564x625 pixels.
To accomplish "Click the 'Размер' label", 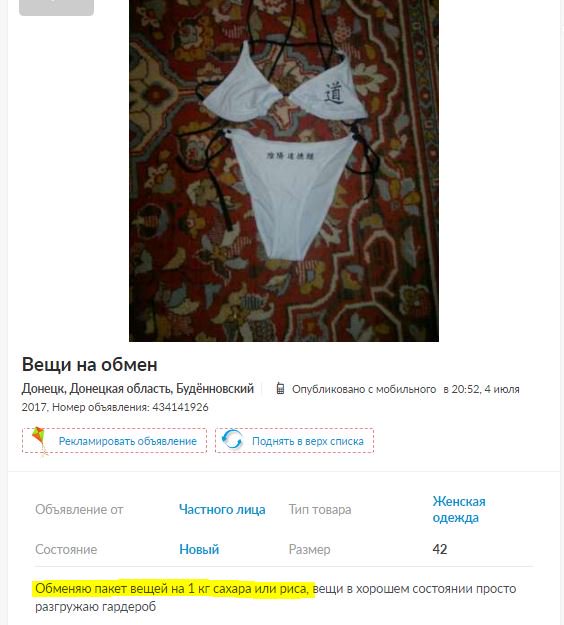I will pos(309,550).
